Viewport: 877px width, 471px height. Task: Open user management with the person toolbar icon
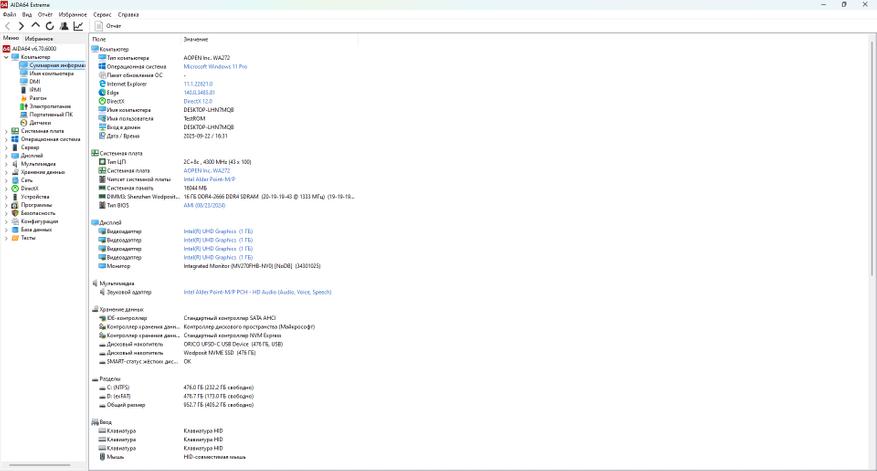(x=64, y=26)
